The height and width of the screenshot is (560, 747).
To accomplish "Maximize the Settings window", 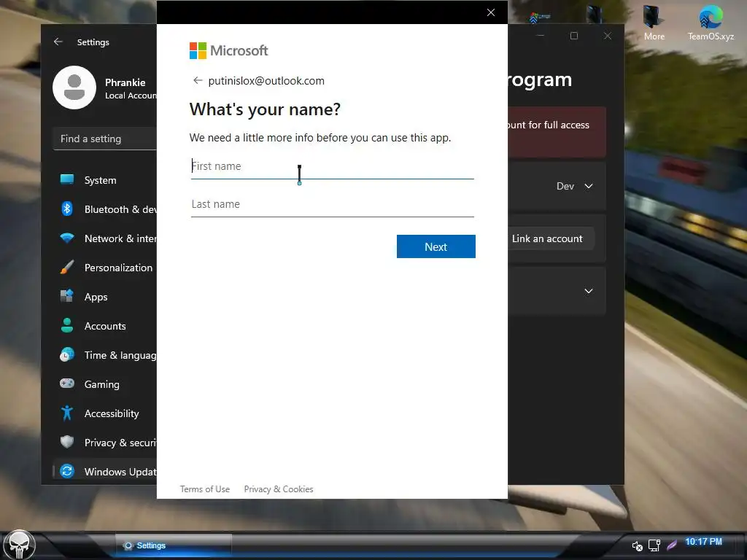I will 573,36.
